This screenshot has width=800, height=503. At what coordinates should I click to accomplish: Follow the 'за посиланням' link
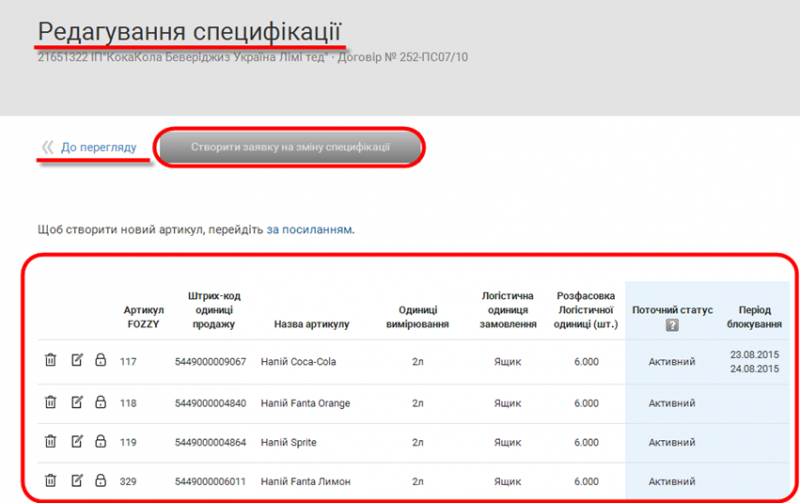(309, 230)
